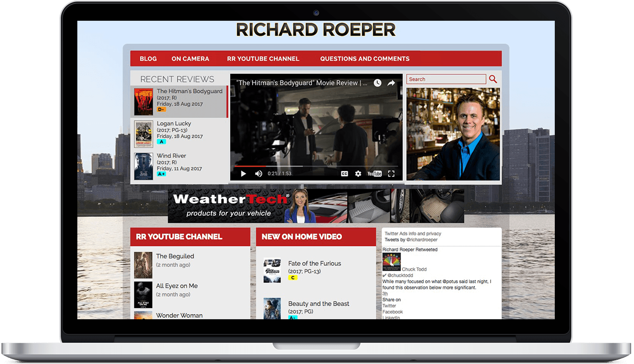Play the Hitman's Bodyguard video

click(x=243, y=174)
